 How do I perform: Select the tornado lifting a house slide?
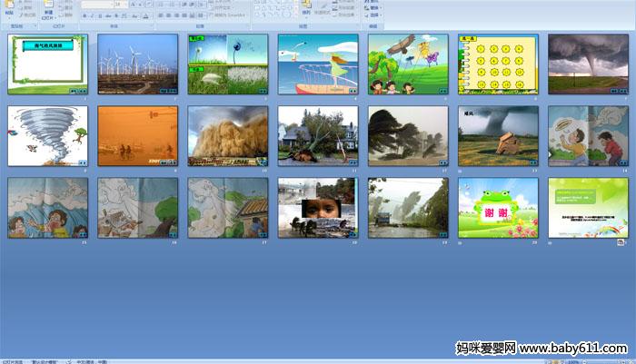498,136
